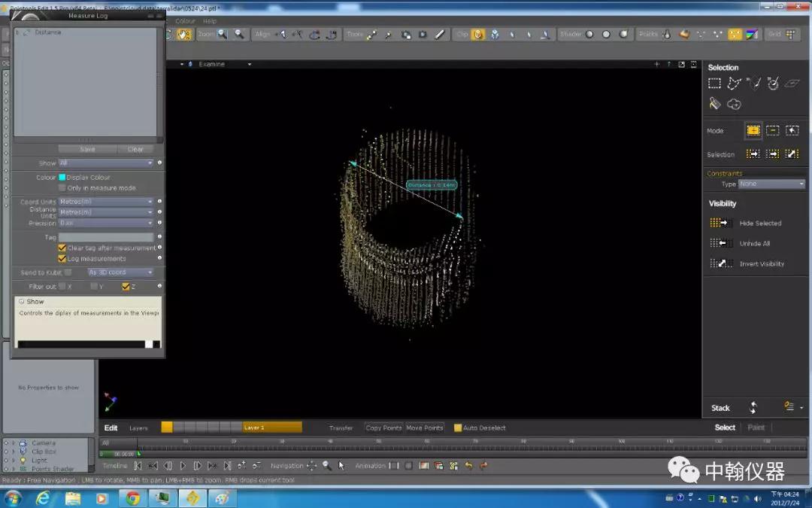Click the Hide Selected icon
This screenshot has width=812, height=508.
(x=720, y=223)
